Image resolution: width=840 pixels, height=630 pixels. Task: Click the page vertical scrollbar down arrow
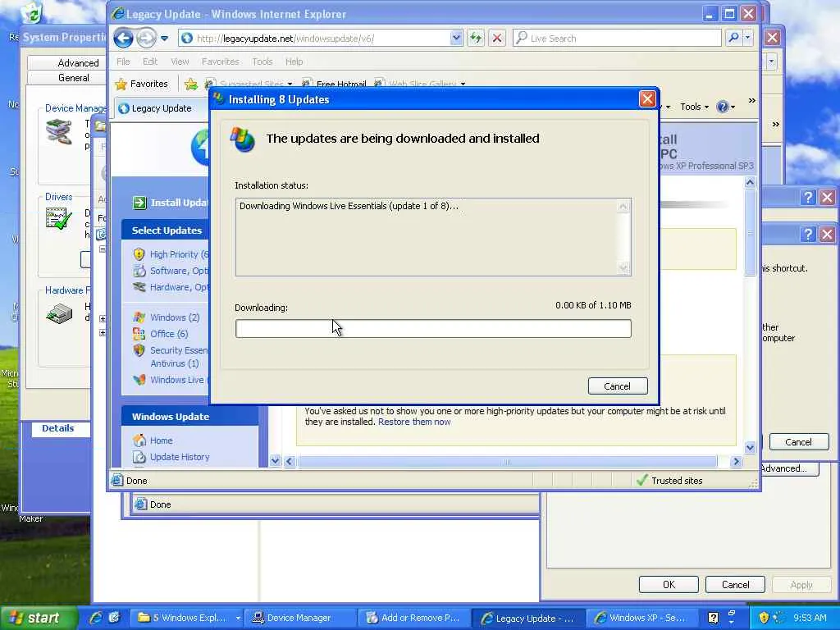pyautogui.click(x=750, y=447)
